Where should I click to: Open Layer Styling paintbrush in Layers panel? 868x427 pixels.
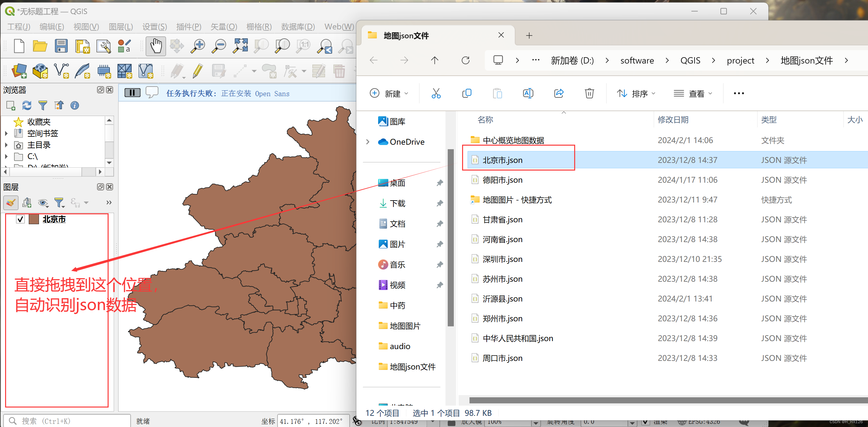(x=11, y=202)
